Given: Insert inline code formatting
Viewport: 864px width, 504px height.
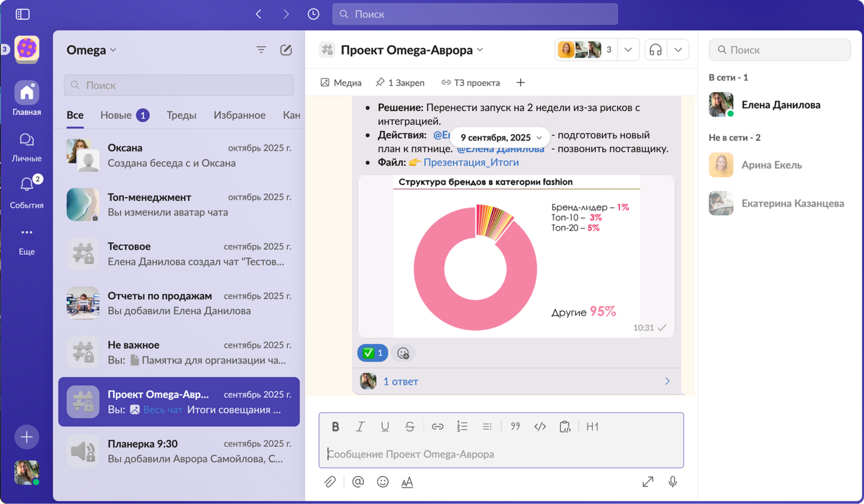Looking at the screenshot, I should (540, 426).
